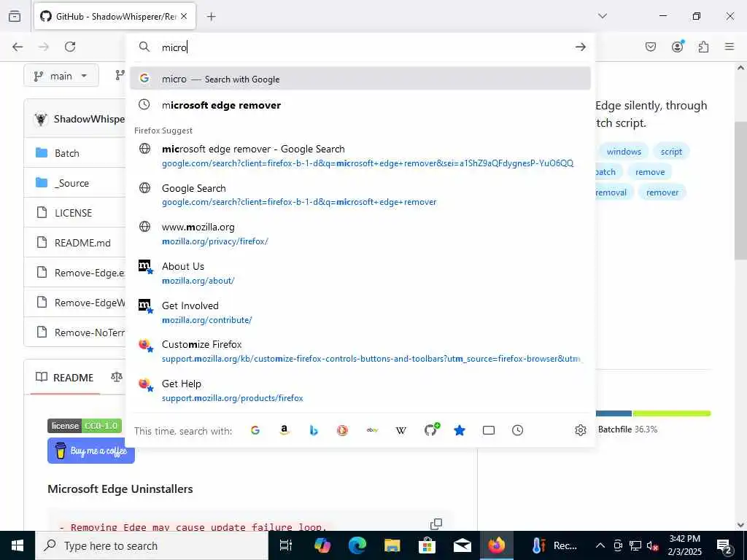Open the 'Google Search' suggestion entry

360,195
